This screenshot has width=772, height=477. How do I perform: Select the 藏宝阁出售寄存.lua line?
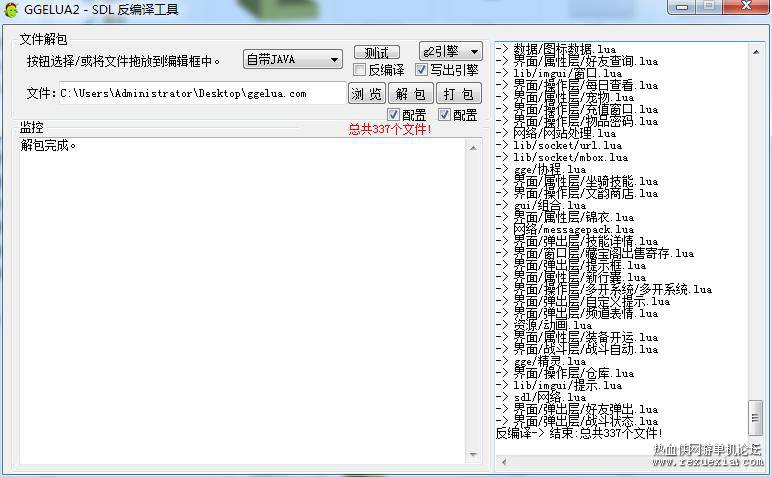point(595,253)
